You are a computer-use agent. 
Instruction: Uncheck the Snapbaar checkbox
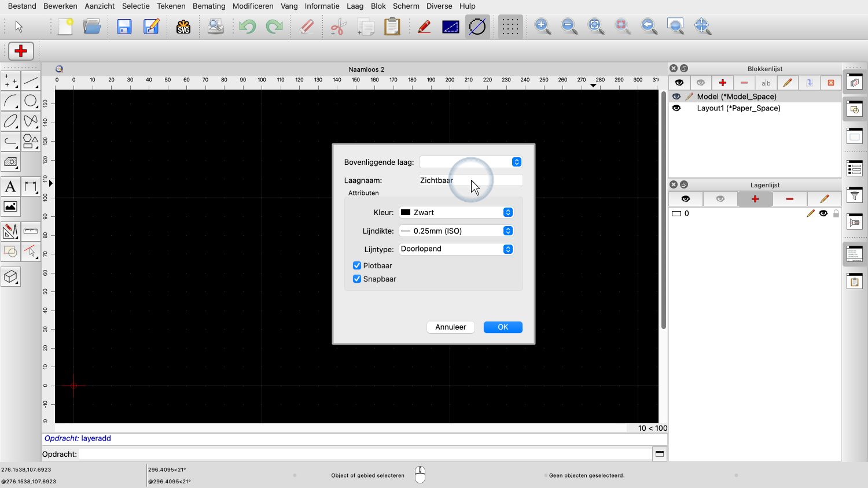coord(357,279)
